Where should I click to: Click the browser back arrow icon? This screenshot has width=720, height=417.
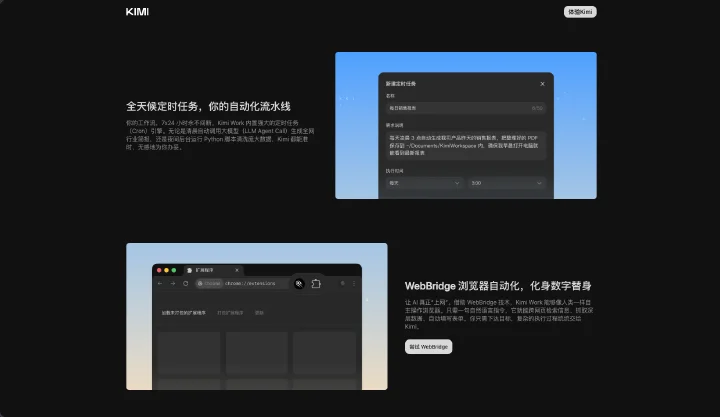pyautogui.click(x=160, y=283)
